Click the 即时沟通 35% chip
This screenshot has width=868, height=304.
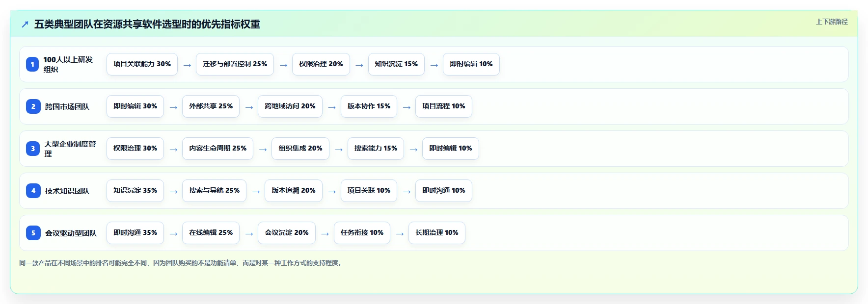[135, 233]
